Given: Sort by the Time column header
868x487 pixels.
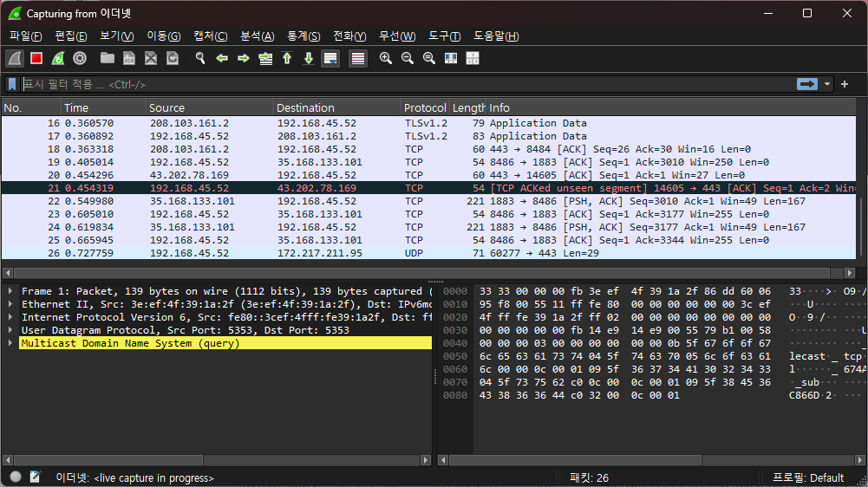Looking at the screenshot, I should coord(103,108).
